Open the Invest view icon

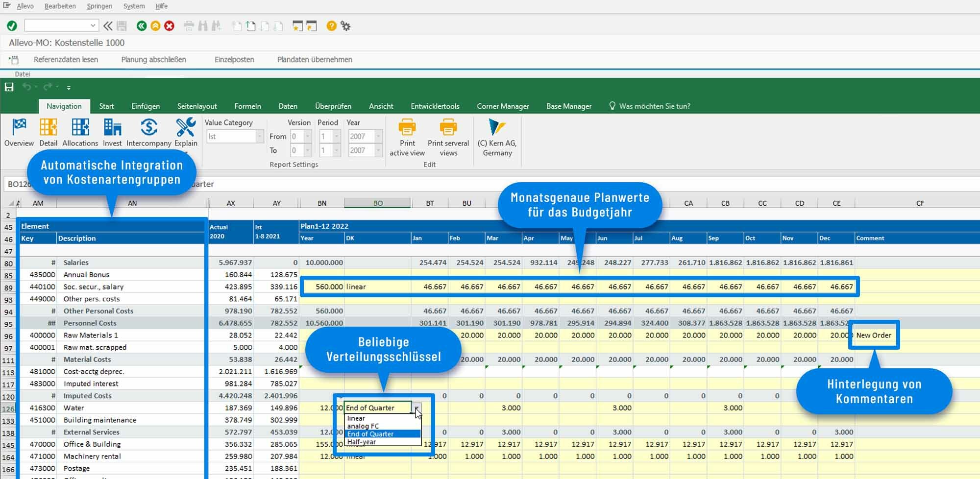112,132
